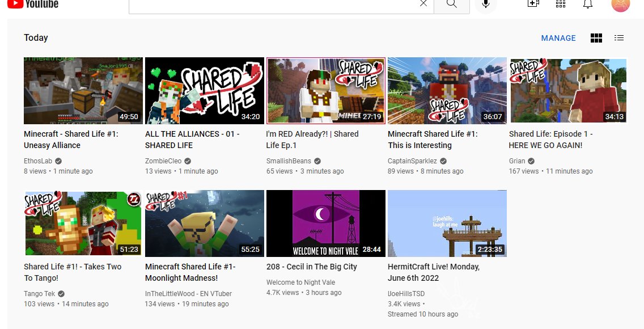Image resolution: width=644 pixels, height=329 pixels.
Task: Open the notifications bell
Action: point(588,4)
